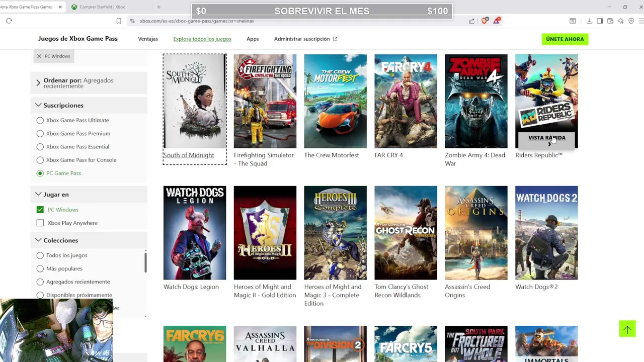
Task: Open The Crew Motorfest title link
Action: pos(332,155)
